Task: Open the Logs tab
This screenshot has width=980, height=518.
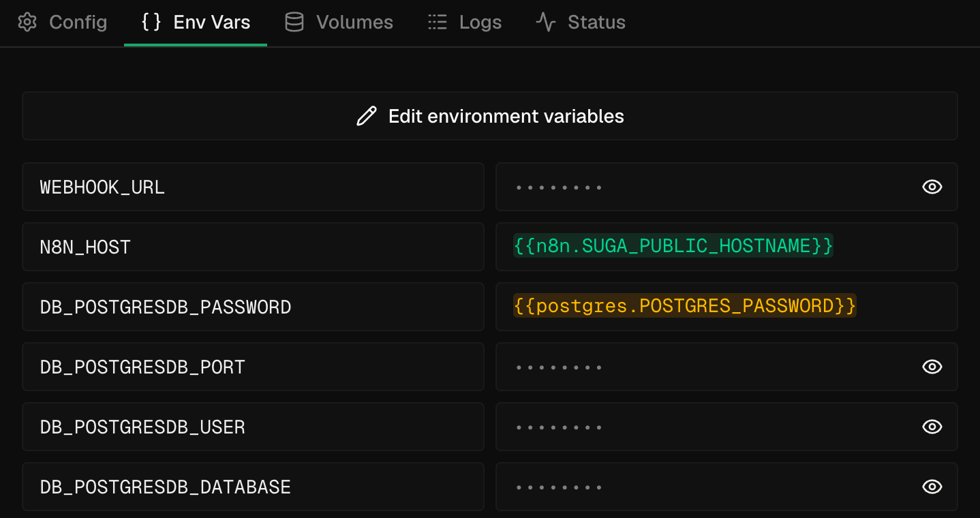Action: (465, 22)
